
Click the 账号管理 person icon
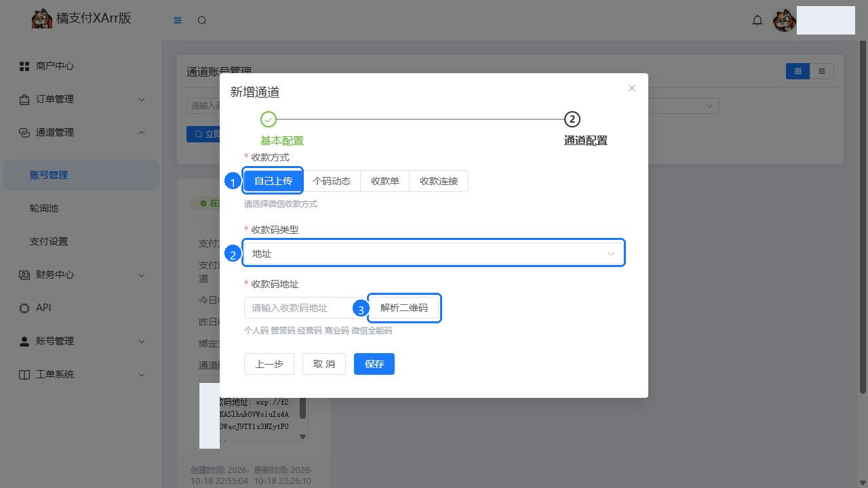click(24, 341)
